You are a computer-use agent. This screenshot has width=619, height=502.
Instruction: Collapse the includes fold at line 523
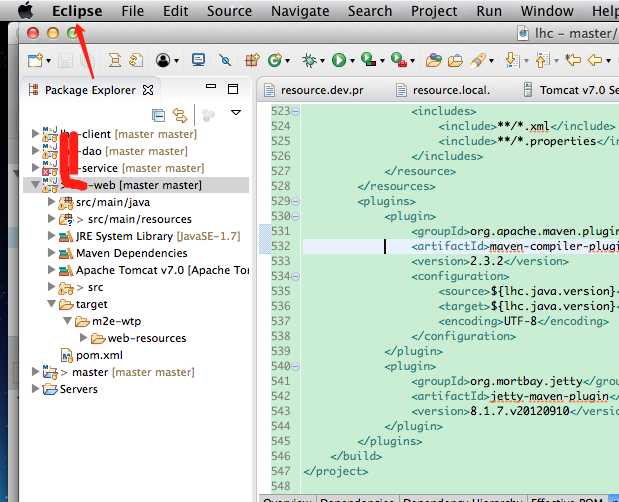295,111
